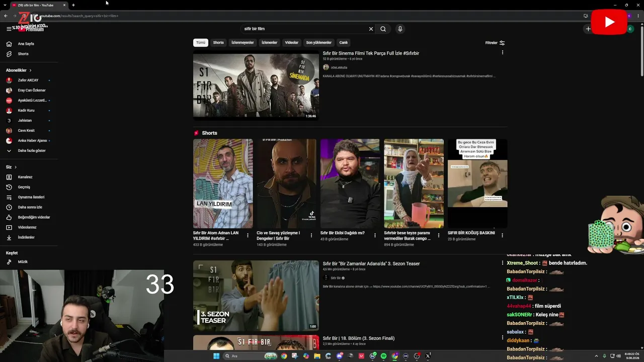
Task: Open the oGeLeMuda channel avatar
Action: coord(326,67)
